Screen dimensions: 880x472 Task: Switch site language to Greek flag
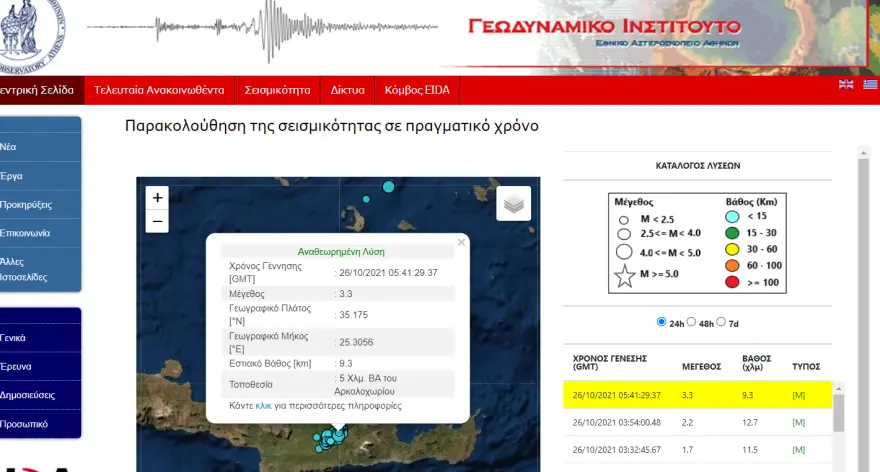(870, 85)
